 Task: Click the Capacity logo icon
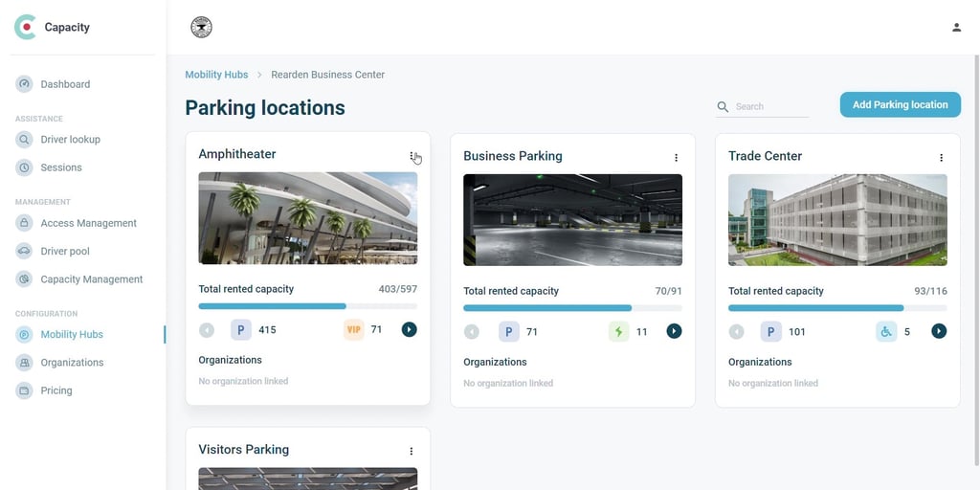click(25, 27)
